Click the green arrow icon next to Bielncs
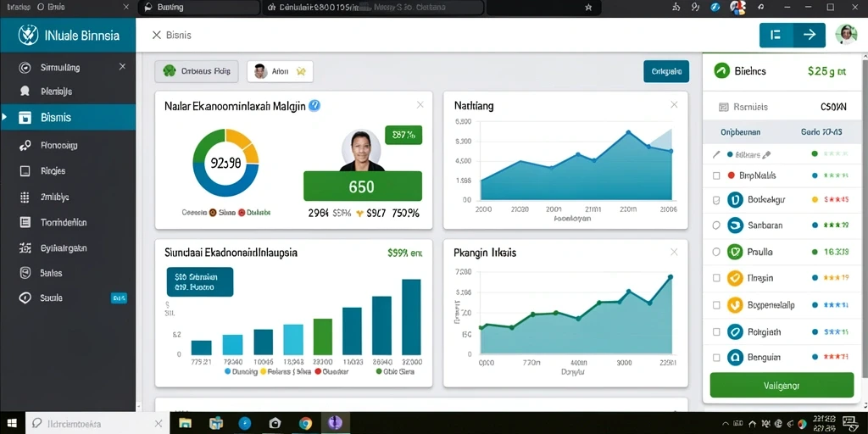This screenshot has width=868, height=434. click(x=722, y=70)
